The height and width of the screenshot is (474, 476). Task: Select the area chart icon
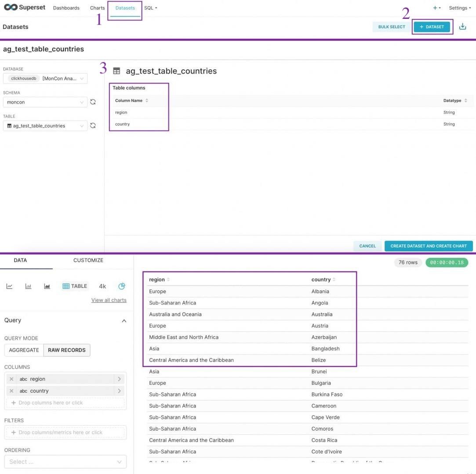click(47, 286)
